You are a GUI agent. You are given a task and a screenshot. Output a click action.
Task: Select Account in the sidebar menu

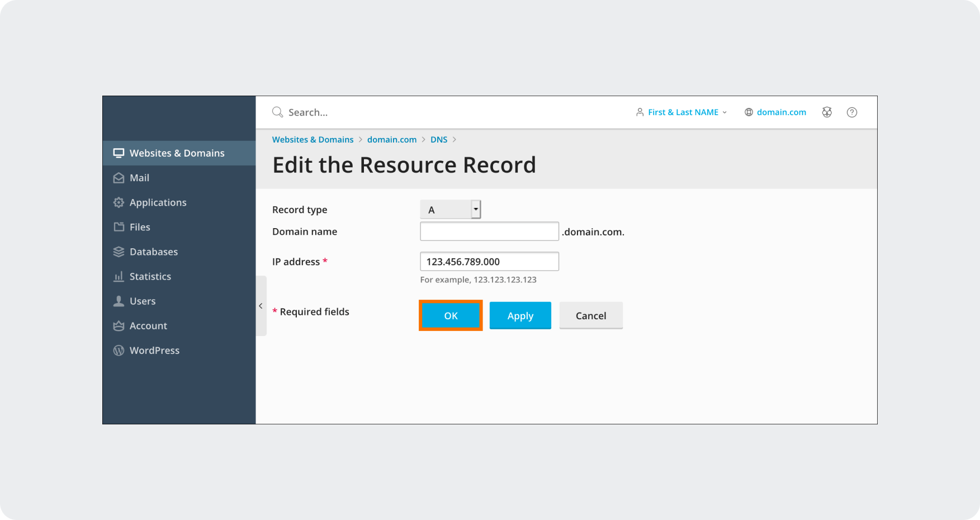[x=148, y=325]
